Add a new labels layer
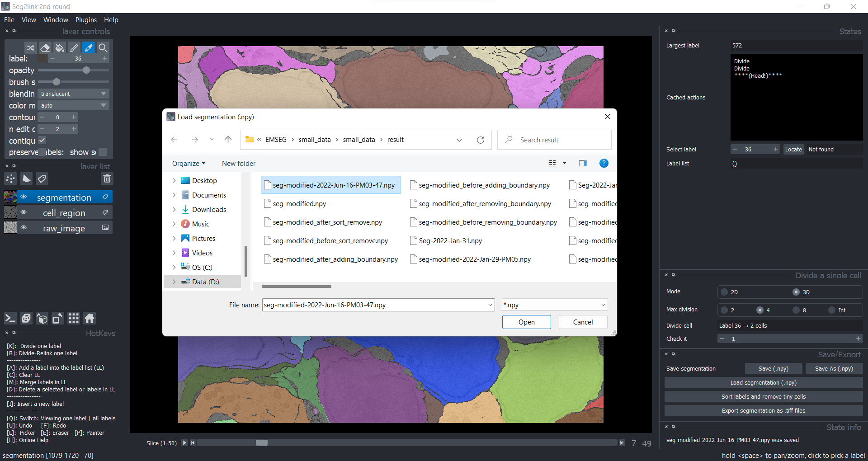Viewport: 868px width, 461px height. click(42, 179)
